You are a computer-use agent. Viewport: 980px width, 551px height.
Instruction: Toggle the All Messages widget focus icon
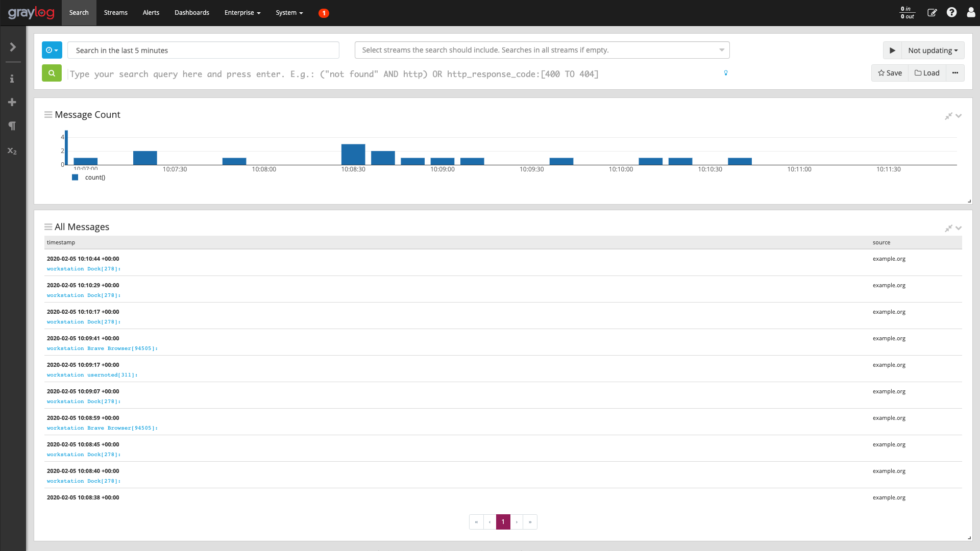pos(948,228)
